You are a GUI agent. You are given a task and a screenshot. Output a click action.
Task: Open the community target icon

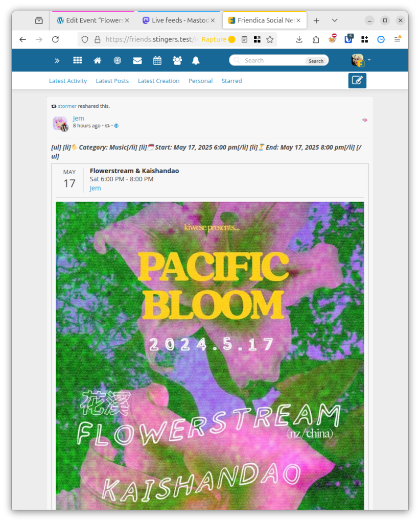click(x=118, y=60)
